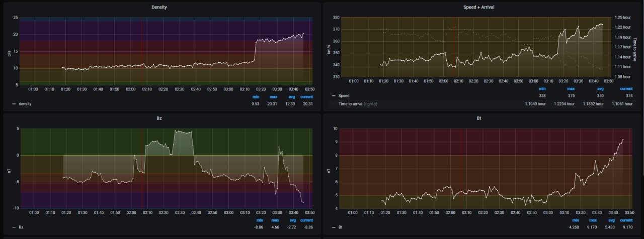Click Bt avg value 5.430
This screenshot has width=644, height=239.
(x=610, y=227)
